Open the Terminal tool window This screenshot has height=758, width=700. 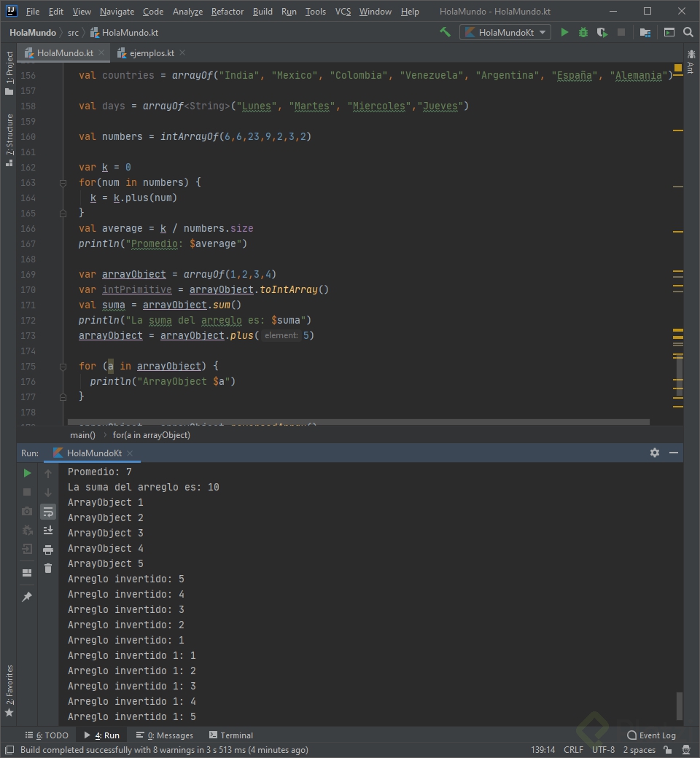point(231,735)
